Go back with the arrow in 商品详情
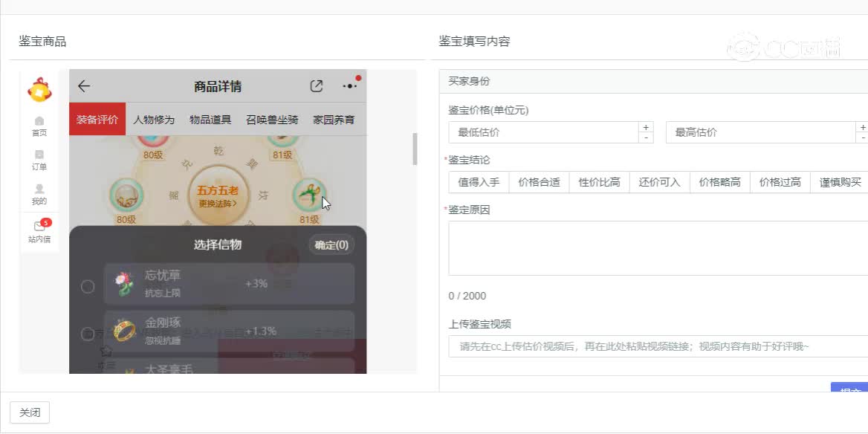Screen dimensions: 868x434 tap(83, 86)
